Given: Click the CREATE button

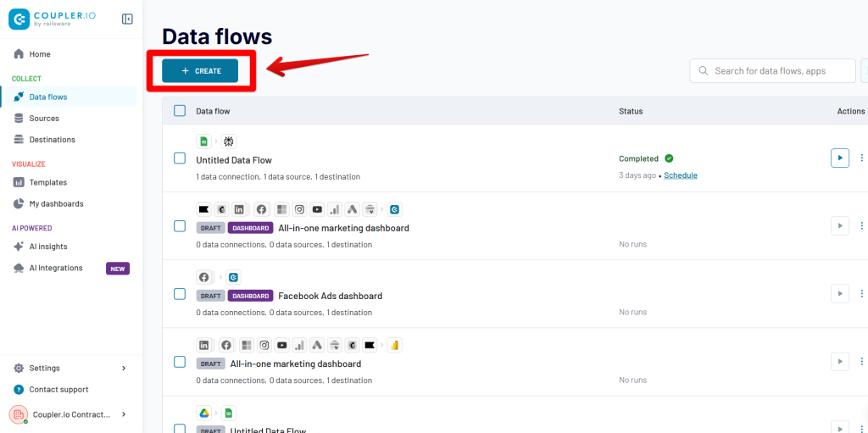Looking at the screenshot, I should click(x=200, y=71).
